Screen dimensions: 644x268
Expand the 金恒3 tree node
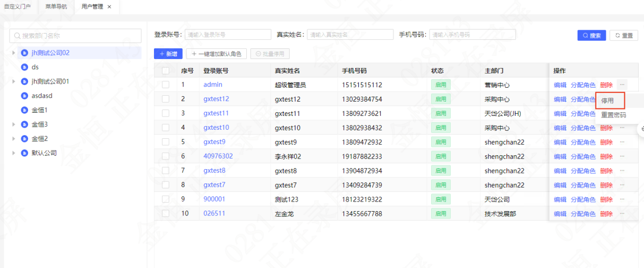point(13,124)
